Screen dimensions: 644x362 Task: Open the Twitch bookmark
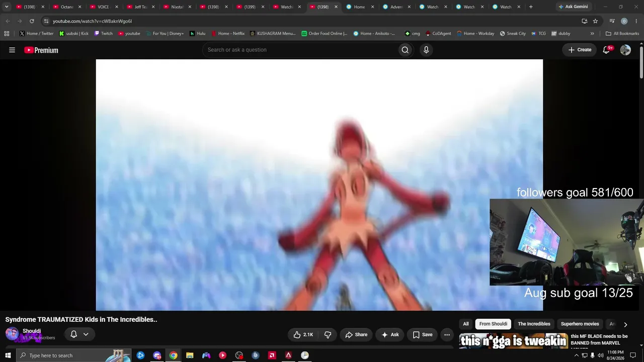(103, 34)
